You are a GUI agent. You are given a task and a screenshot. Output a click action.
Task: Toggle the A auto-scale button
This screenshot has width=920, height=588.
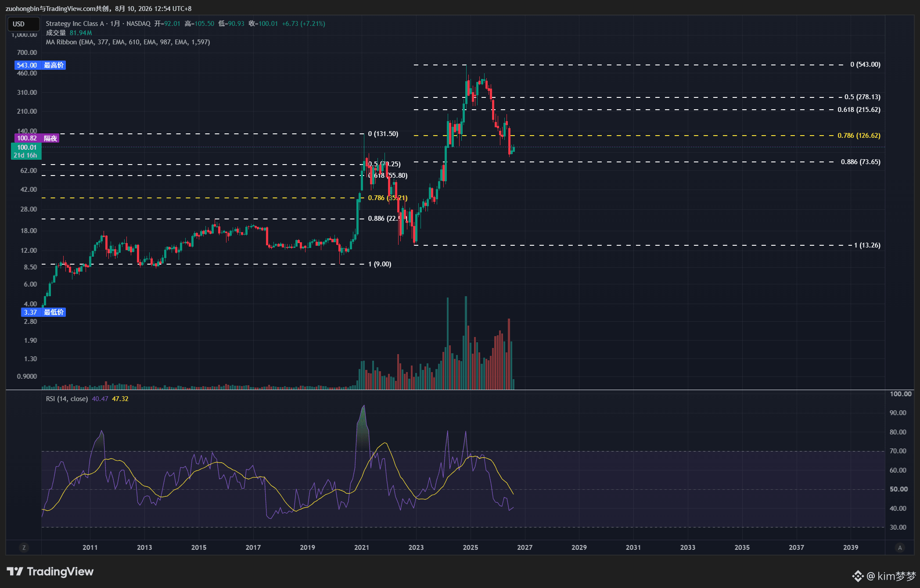900,547
